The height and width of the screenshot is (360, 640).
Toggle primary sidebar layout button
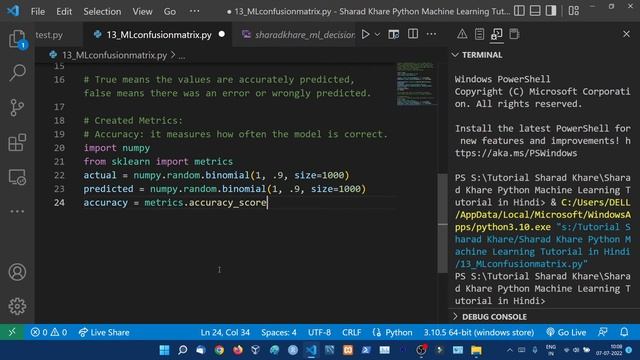point(519,11)
